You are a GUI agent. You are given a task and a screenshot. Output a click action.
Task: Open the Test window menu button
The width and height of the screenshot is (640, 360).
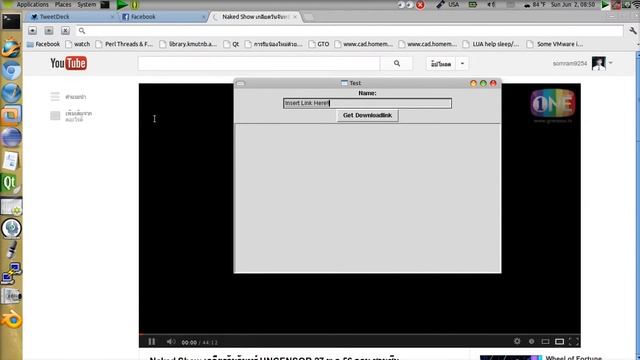[x=240, y=83]
